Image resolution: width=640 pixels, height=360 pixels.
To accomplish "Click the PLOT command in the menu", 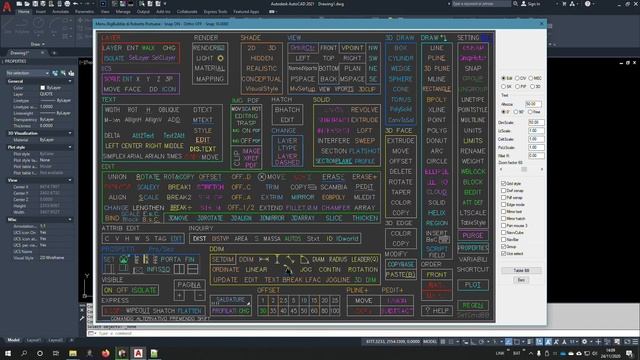I will pos(473,284).
